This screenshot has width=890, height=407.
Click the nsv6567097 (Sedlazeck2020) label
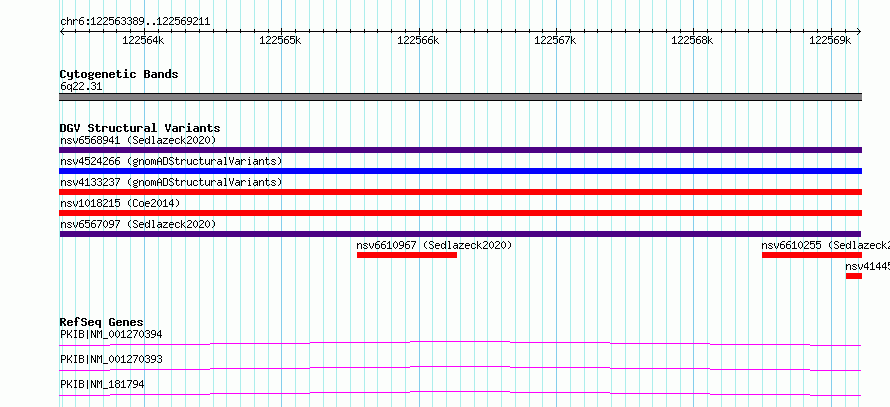click(x=138, y=224)
